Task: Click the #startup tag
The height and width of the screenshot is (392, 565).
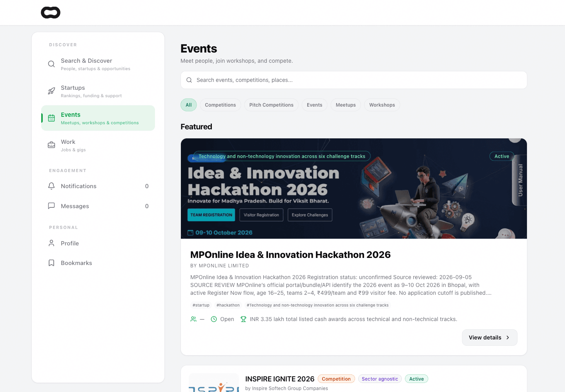Action: (201, 305)
